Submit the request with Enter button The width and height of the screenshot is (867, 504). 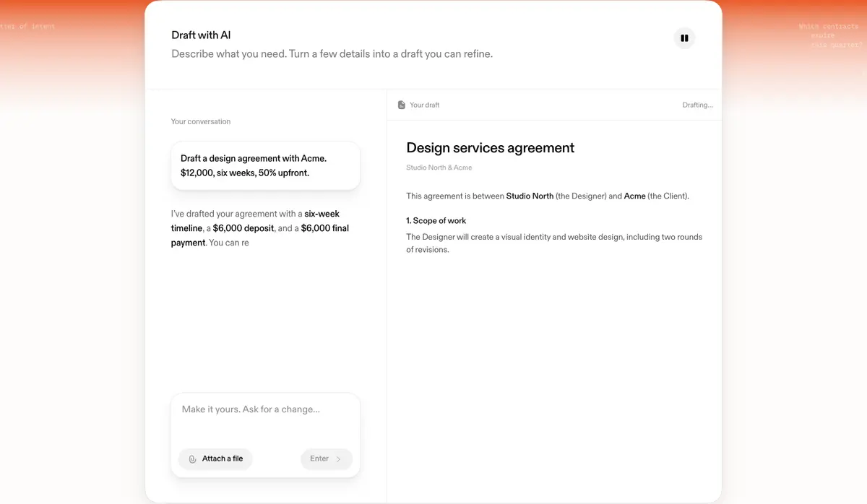327,459
